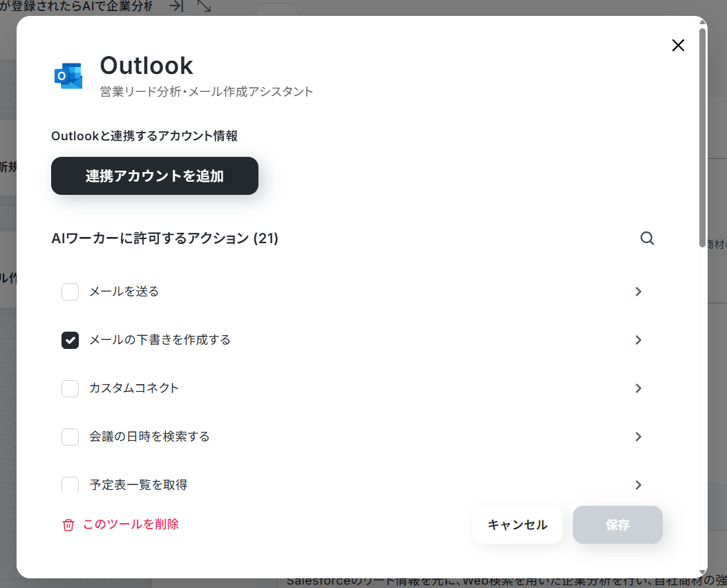Viewport: 727px width, 588px height.
Task: Click the 予定表一覧を取得 label
Action: tap(138, 484)
